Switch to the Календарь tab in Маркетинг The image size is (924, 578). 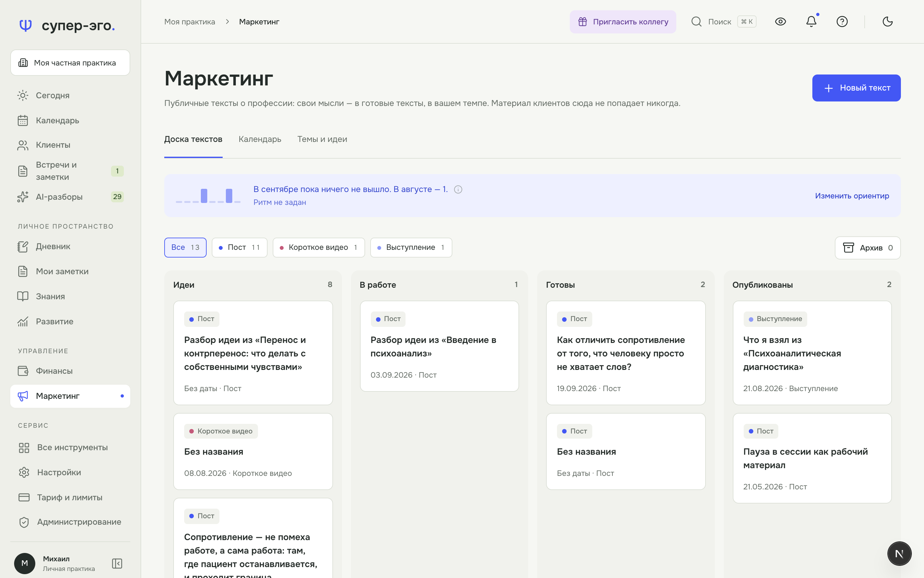click(260, 139)
